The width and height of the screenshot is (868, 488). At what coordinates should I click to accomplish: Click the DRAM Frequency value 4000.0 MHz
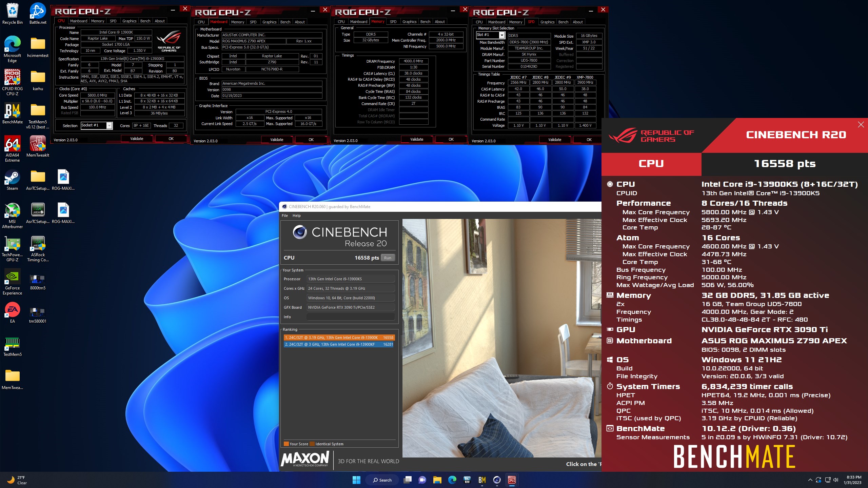tap(413, 61)
